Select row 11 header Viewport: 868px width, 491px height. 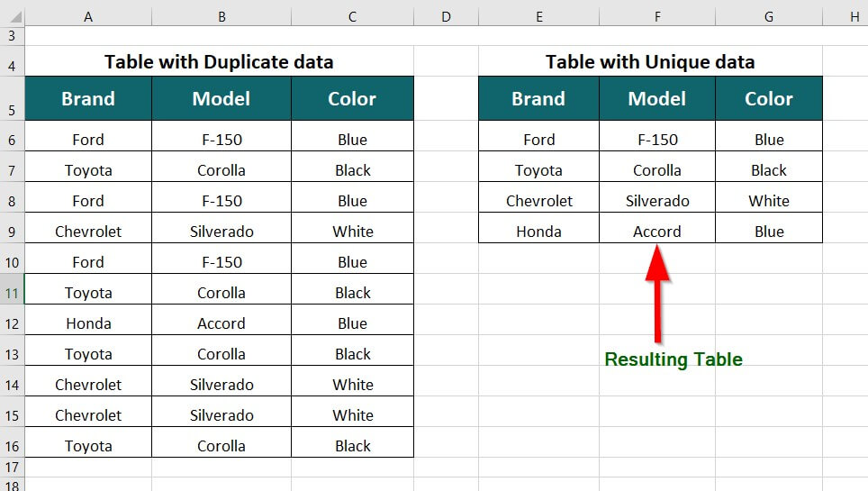click(12, 293)
